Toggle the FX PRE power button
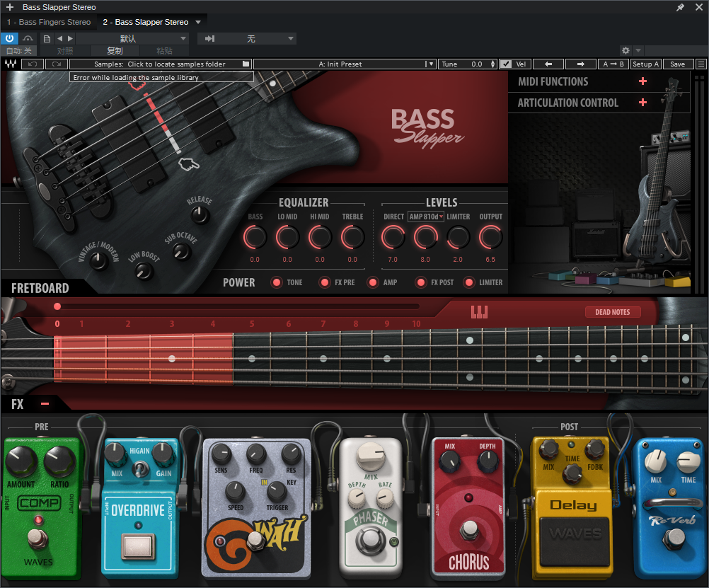 click(324, 283)
